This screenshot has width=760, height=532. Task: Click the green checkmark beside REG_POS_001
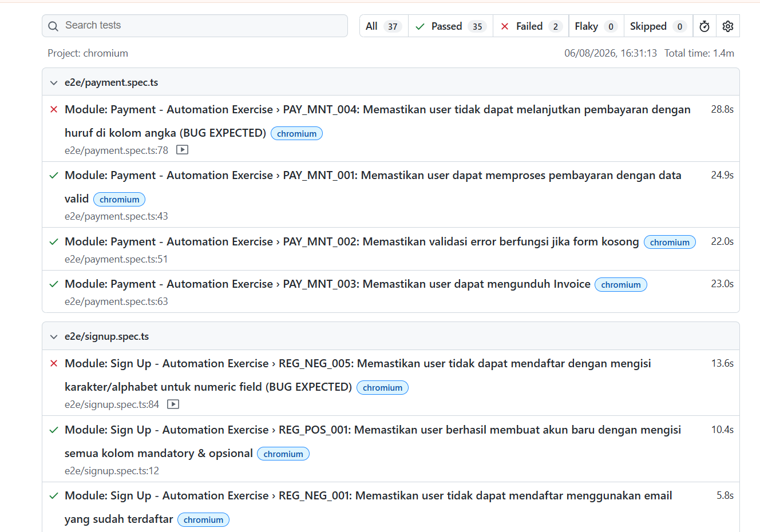coord(54,430)
